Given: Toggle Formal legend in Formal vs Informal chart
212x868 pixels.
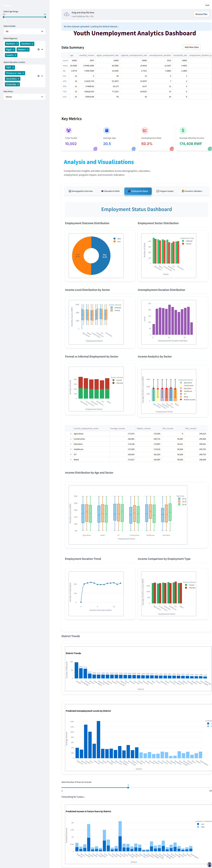Looking at the screenshot, I should (x=117, y=380).
